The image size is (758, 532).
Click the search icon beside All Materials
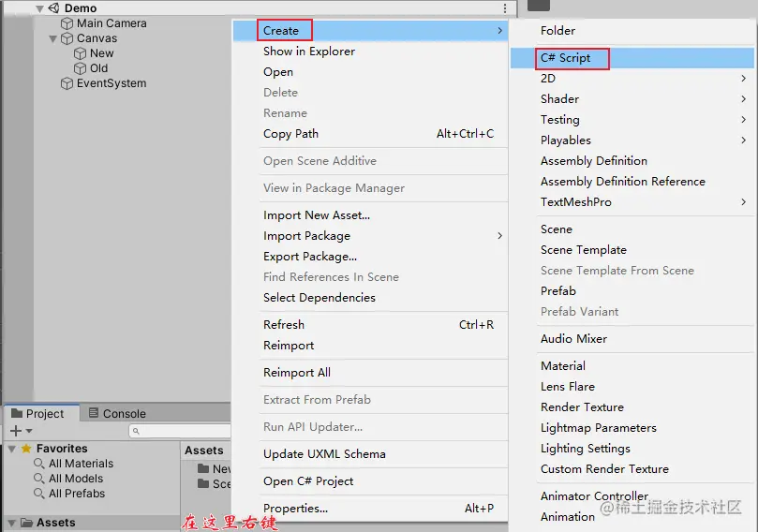pyautogui.click(x=39, y=464)
